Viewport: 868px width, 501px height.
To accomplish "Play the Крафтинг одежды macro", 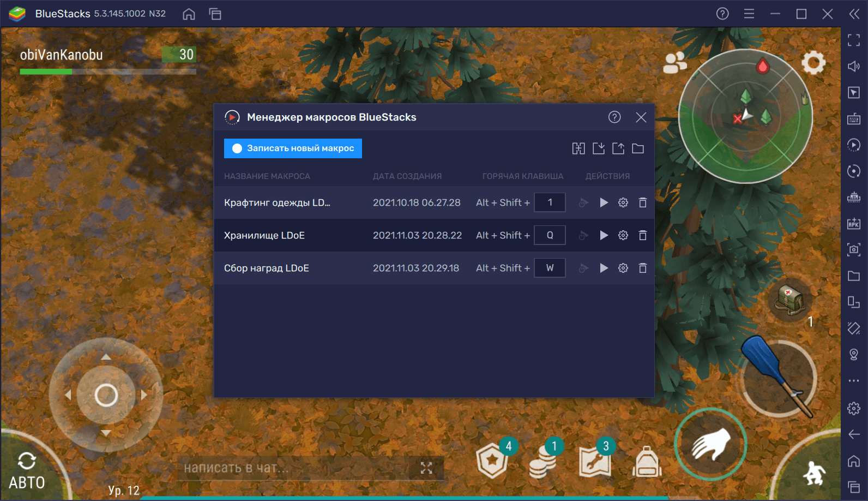I will coord(604,202).
